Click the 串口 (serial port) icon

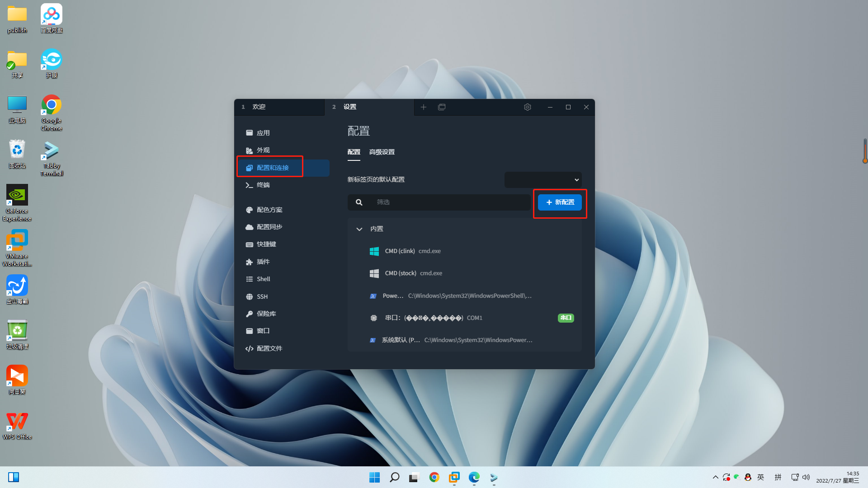[x=374, y=318]
